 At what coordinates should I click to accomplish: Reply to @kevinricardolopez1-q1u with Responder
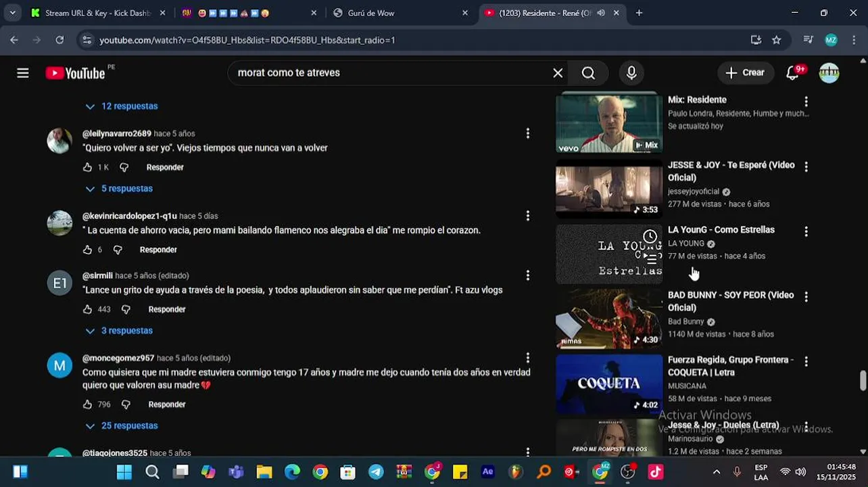pyautogui.click(x=158, y=250)
